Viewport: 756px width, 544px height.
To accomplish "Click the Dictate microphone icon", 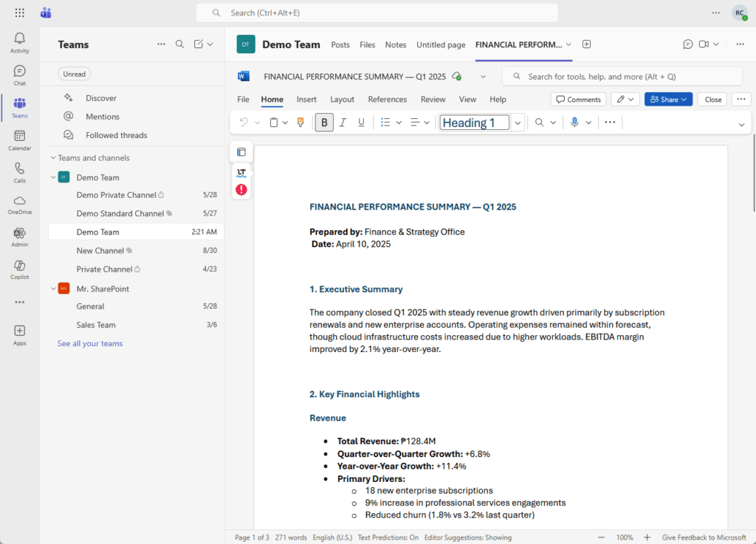I will coord(574,123).
